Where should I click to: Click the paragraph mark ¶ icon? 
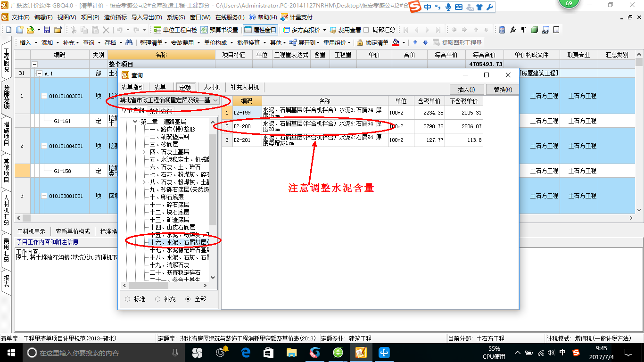click(524, 30)
